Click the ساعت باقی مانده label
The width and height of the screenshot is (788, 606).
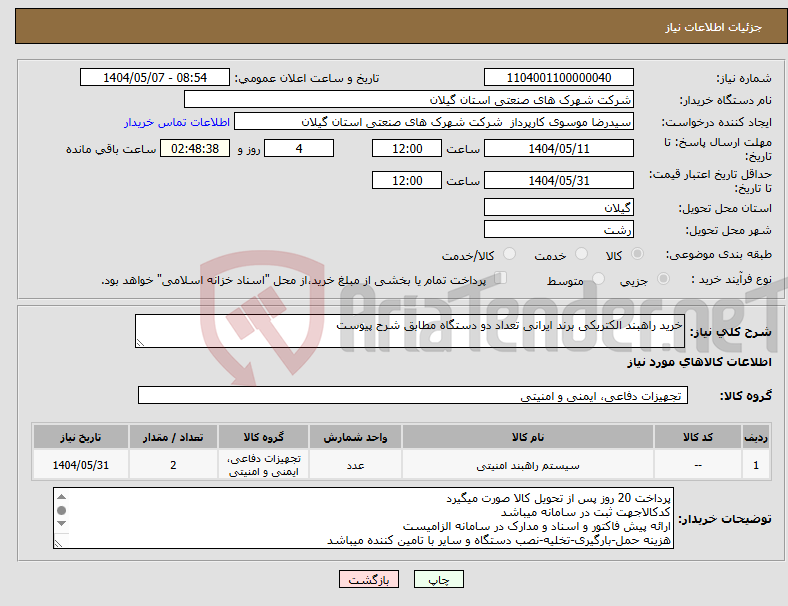(111, 149)
